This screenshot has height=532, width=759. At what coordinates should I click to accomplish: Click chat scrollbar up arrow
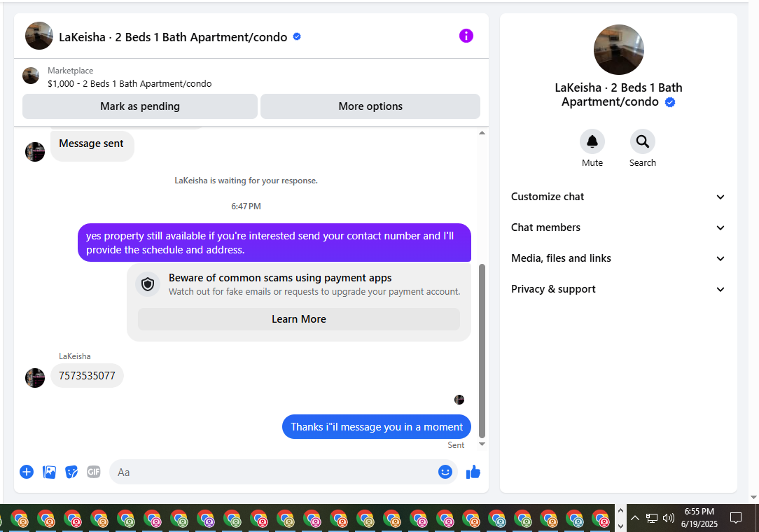point(482,132)
